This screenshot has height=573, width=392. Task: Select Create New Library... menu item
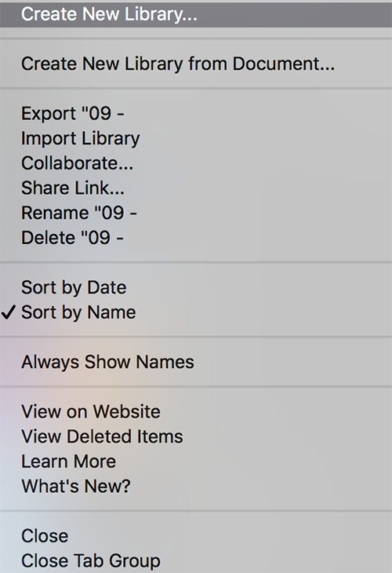point(196,15)
